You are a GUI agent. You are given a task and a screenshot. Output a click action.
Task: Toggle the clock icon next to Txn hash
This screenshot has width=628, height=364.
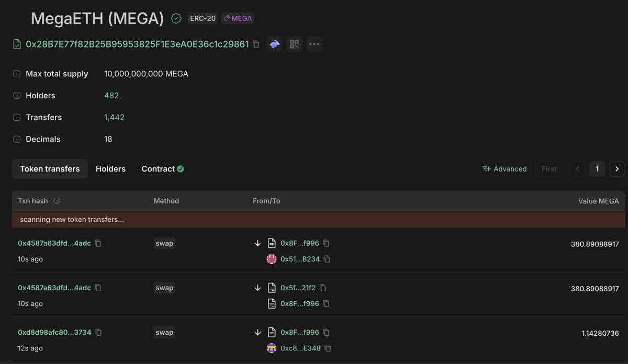(x=57, y=201)
